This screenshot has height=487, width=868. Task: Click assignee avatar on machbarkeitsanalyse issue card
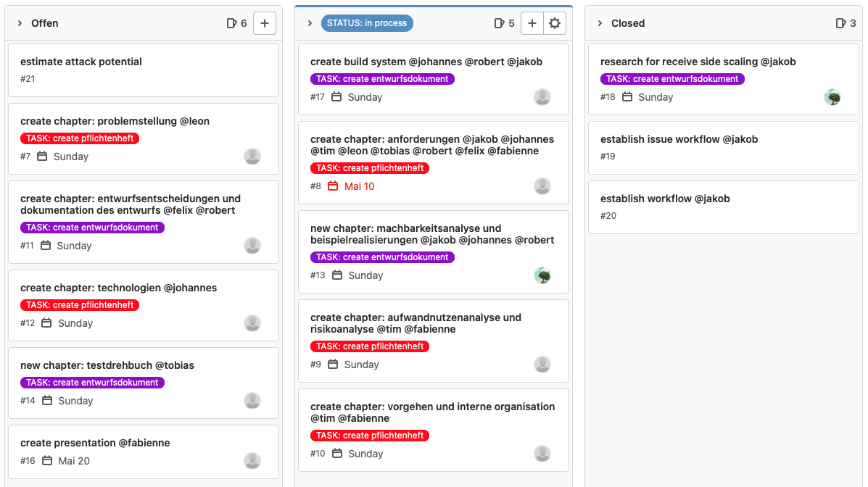[542, 275]
